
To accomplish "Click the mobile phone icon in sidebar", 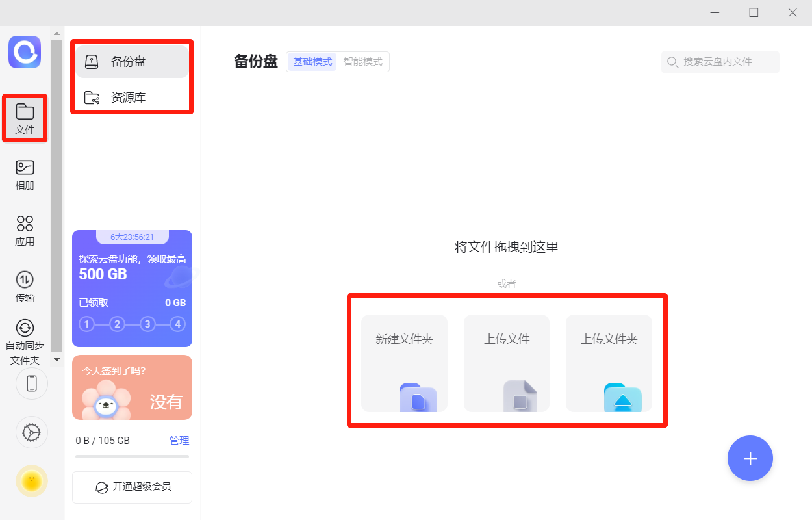I will click(x=32, y=383).
